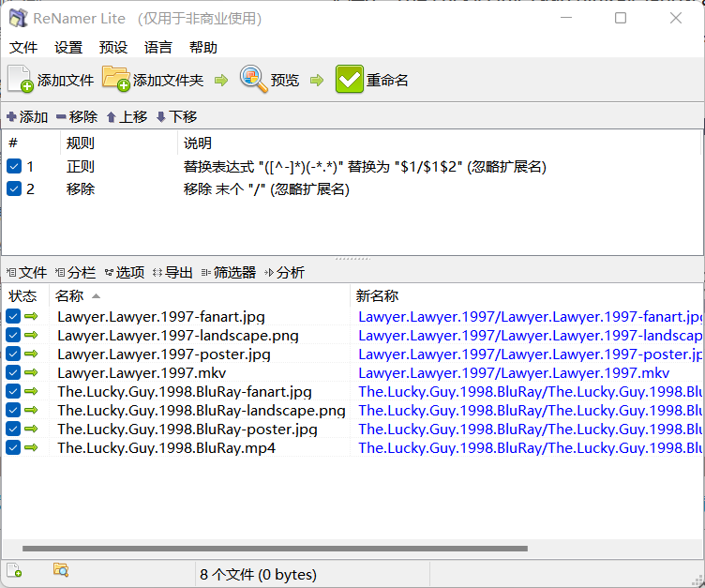Uncheck rule 1 正则 checkbox
Image resolution: width=705 pixels, height=588 pixels.
pyautogui.click(x=14, y=167)
